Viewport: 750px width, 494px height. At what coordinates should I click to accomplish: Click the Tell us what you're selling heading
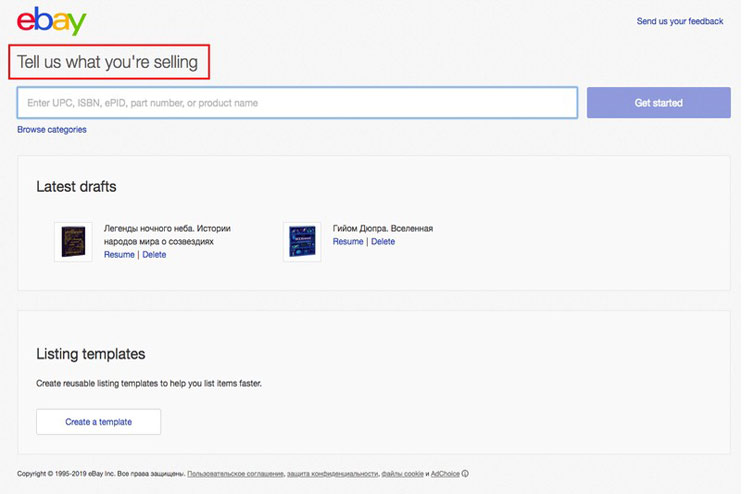pyautogui.click(x=108, y=62)
